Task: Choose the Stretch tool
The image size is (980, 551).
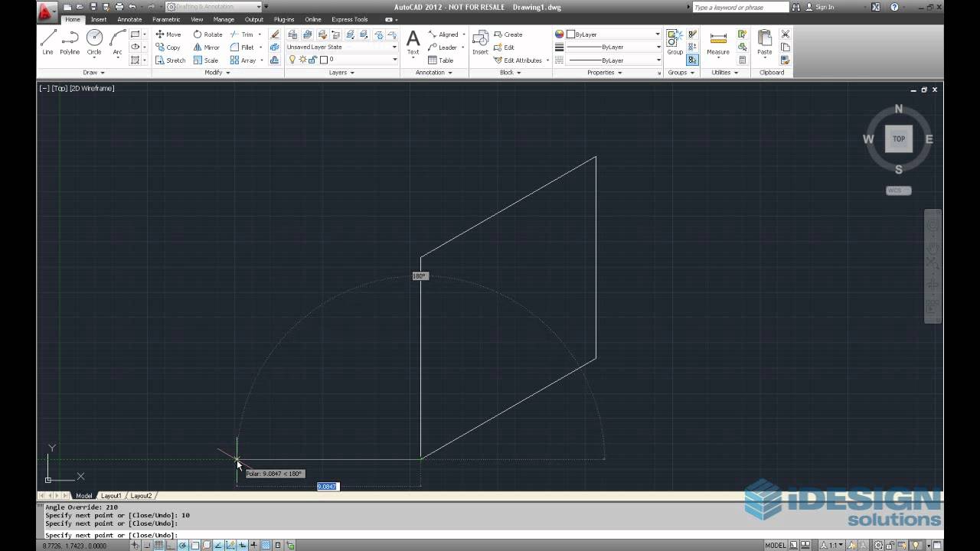Action: tap(170, 60)
